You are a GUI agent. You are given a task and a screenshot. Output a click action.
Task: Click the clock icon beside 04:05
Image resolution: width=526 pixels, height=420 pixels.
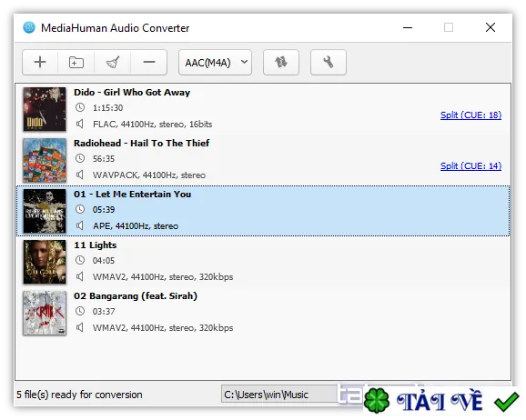80,260
